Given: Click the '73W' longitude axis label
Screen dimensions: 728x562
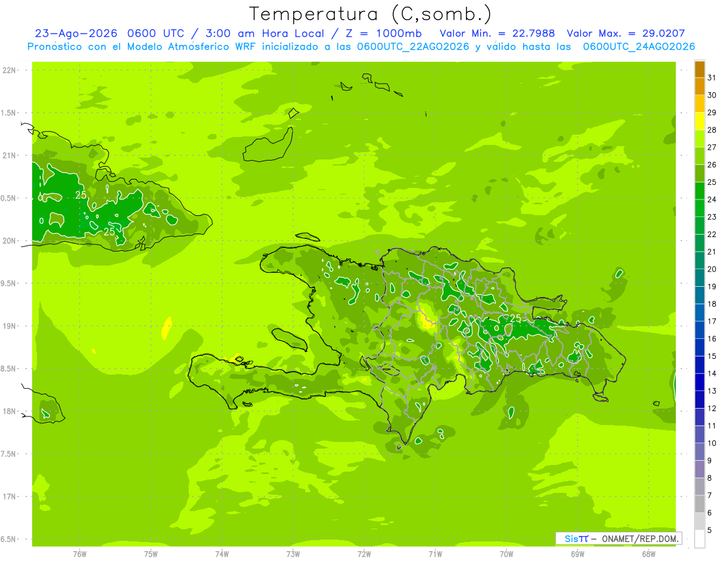Looking at the screenshot, I should click(293, 554).
